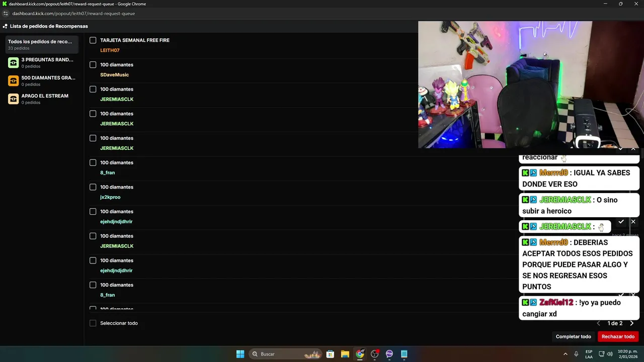Click the reward list header icon
Viewport: 644px width, 362px height.
tap(5, 26)
